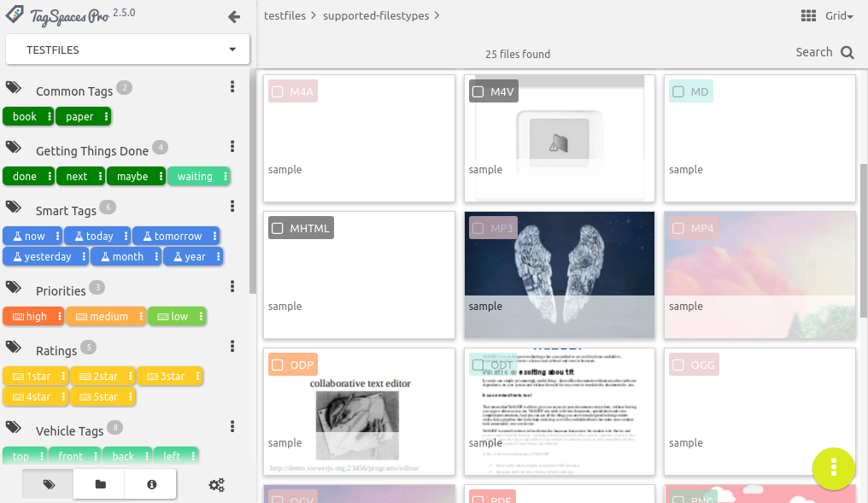
Task: Click the Common Tags group tag icon
Action: 14,87
